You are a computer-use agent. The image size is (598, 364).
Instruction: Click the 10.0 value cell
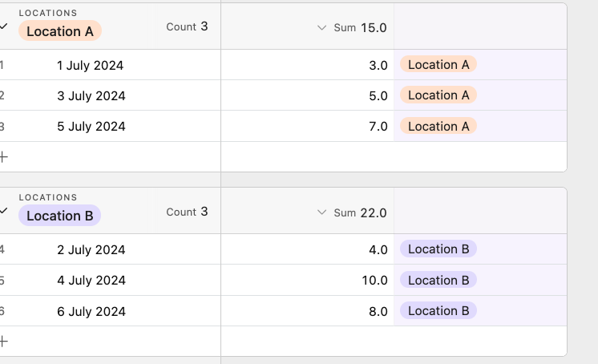click(307, 280)
